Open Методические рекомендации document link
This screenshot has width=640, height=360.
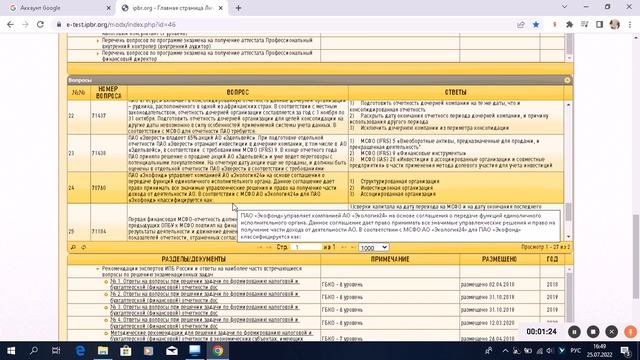pos(211,336)
